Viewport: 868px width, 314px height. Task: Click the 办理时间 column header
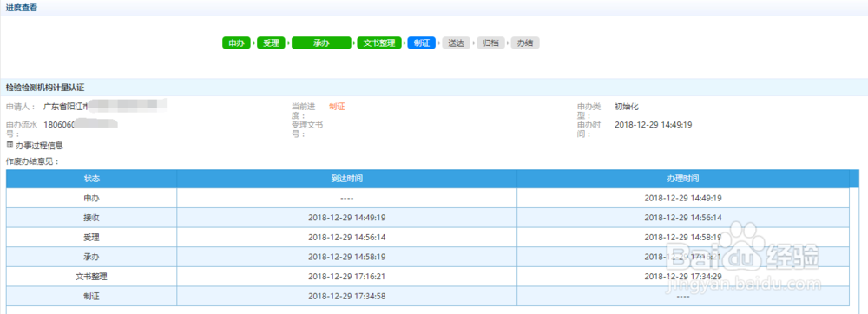[x=683, y=179]
